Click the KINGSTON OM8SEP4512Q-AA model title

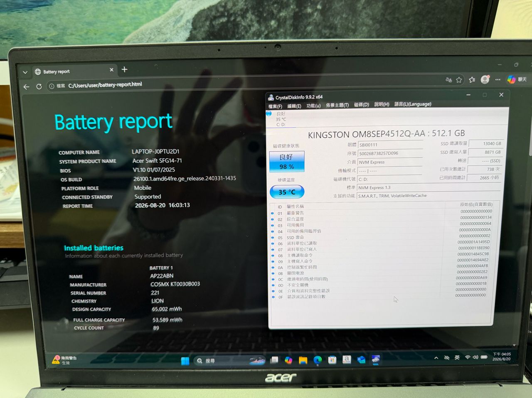coord(387,134)
